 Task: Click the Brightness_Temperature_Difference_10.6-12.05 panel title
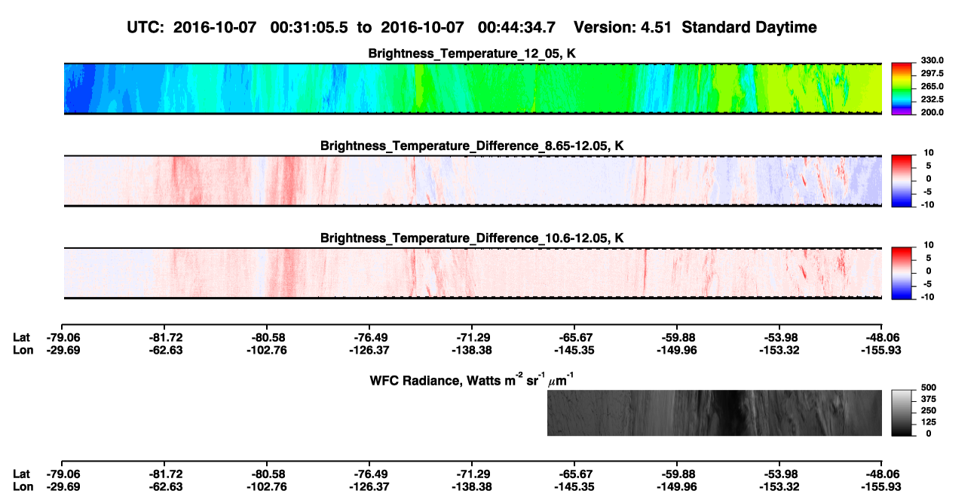click(x=473, y=238)
